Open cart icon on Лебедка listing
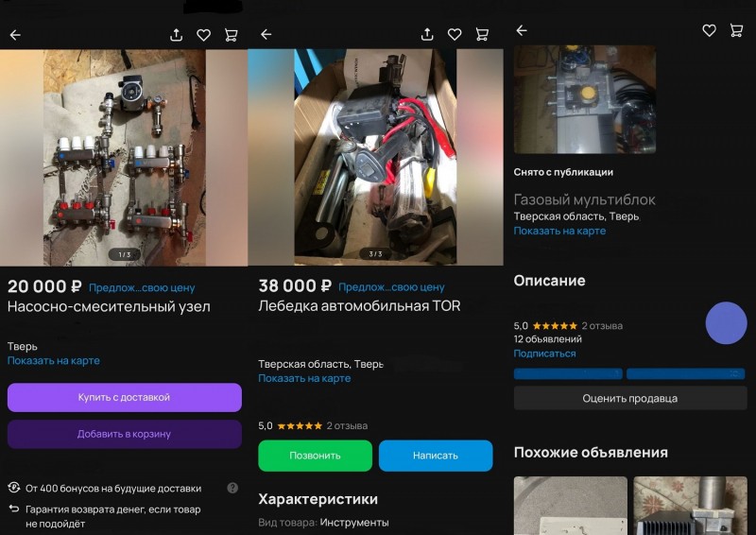Image resolution: width=756 pixels, height=535 pixels. pyautogui.click(x=482, y=34)
